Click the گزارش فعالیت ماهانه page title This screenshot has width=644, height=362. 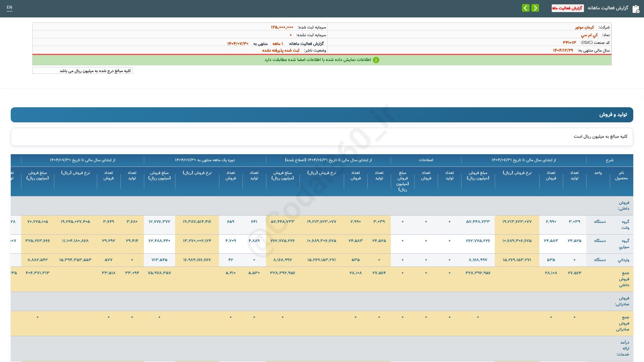click(608, 8)
